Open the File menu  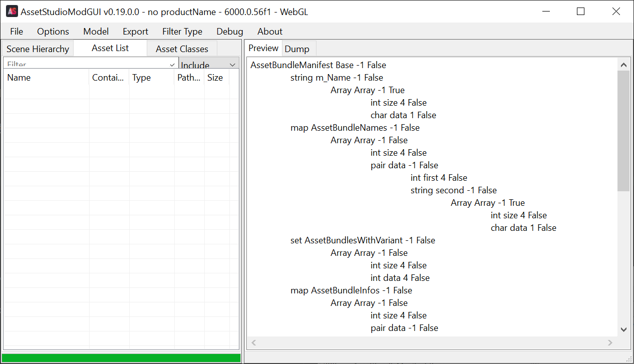click(x=17, y=32)
